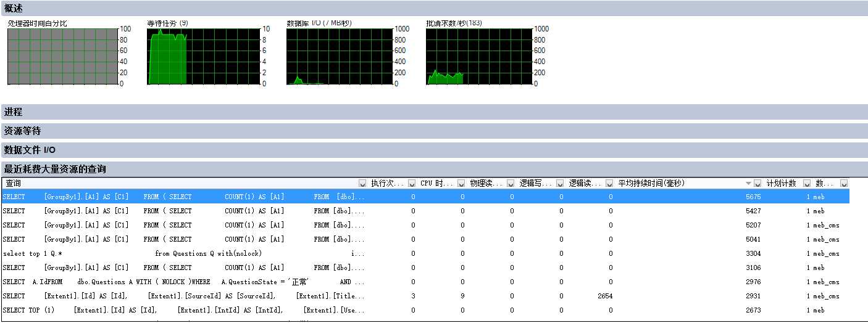Sort by 物理读 column header
The image size is (868, 323).
[486, 184]
